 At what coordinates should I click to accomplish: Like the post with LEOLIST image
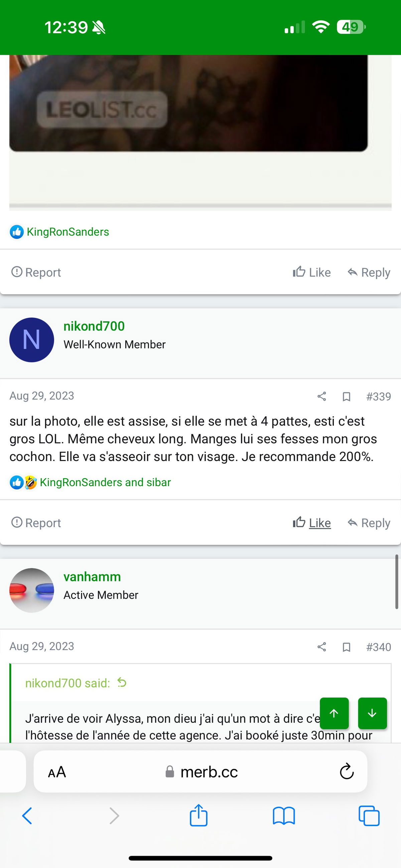(312, 272)
